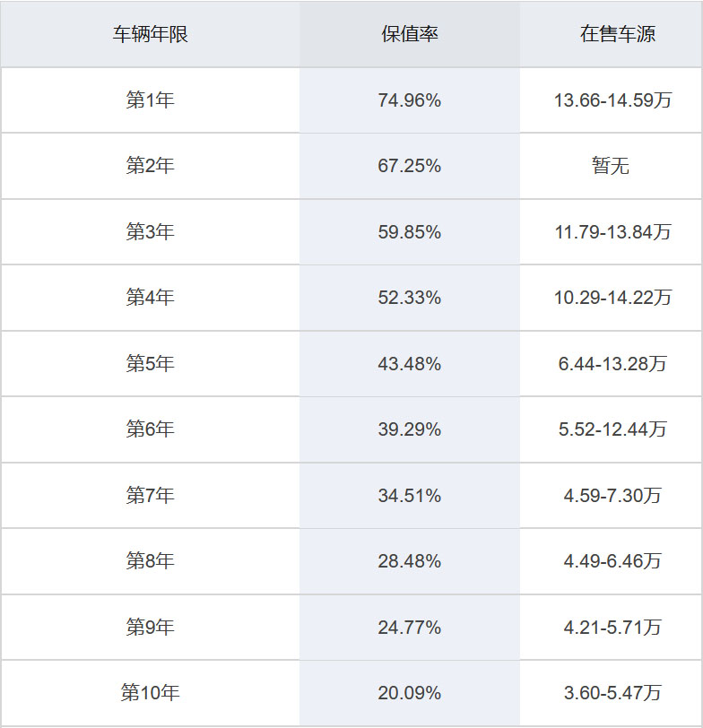Click the 20.09% retention value
703x728 pixels.
pos(410,693)
